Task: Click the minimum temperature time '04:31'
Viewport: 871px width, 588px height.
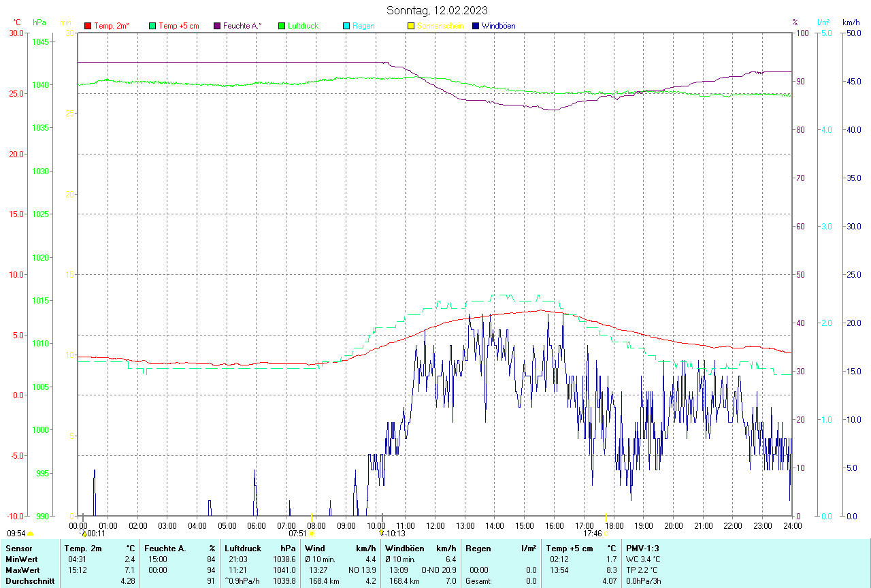Action: 78,559
